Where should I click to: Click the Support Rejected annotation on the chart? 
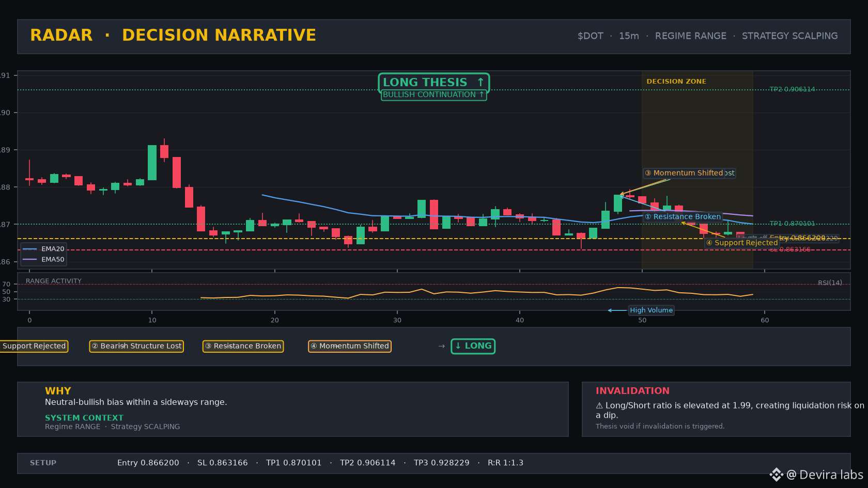point(742,243)
